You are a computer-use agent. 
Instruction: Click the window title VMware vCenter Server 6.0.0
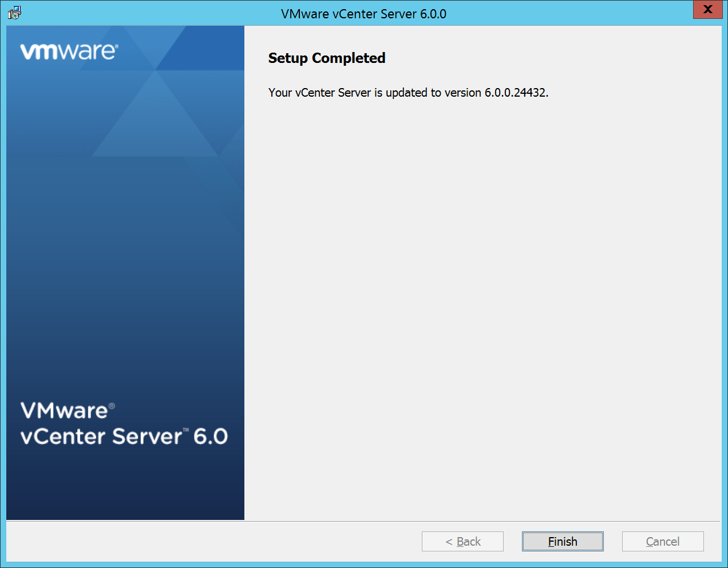pyautogui.click(x=363, y=14)
